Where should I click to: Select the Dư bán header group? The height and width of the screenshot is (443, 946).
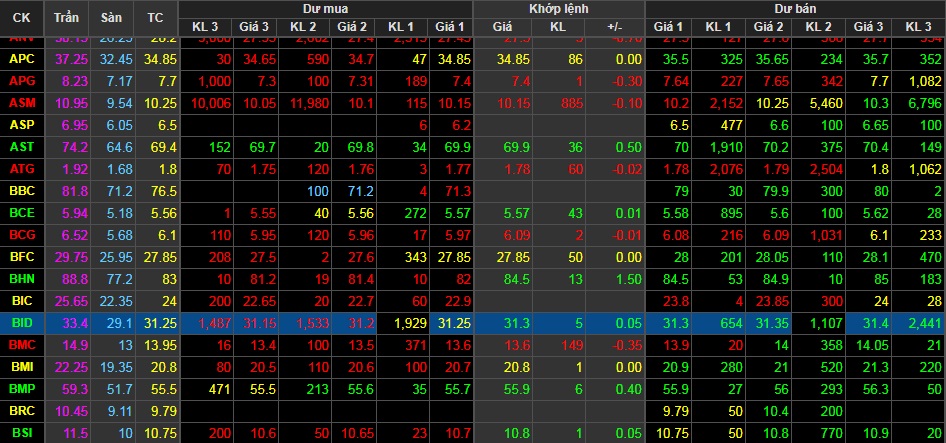pyautogui.click(x=794, y=7)
